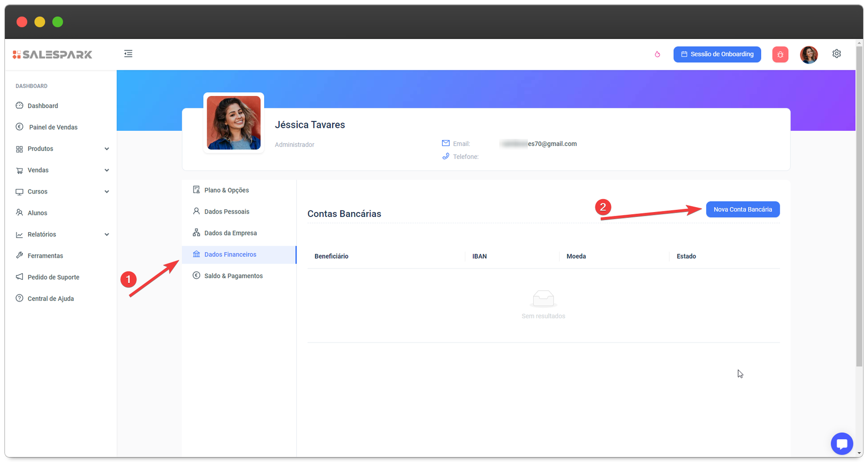868x462 pixels.
Task: Expand the Produtos menu chevron
Action: (x=107, y=149)
